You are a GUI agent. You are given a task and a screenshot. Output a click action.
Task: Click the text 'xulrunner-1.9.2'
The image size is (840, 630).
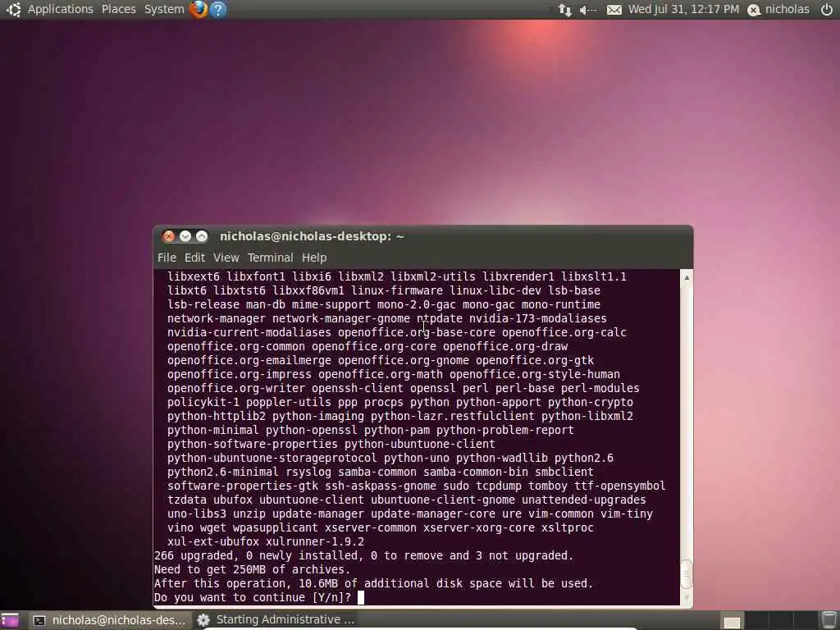pyautogui.click(x=315, y=541)
